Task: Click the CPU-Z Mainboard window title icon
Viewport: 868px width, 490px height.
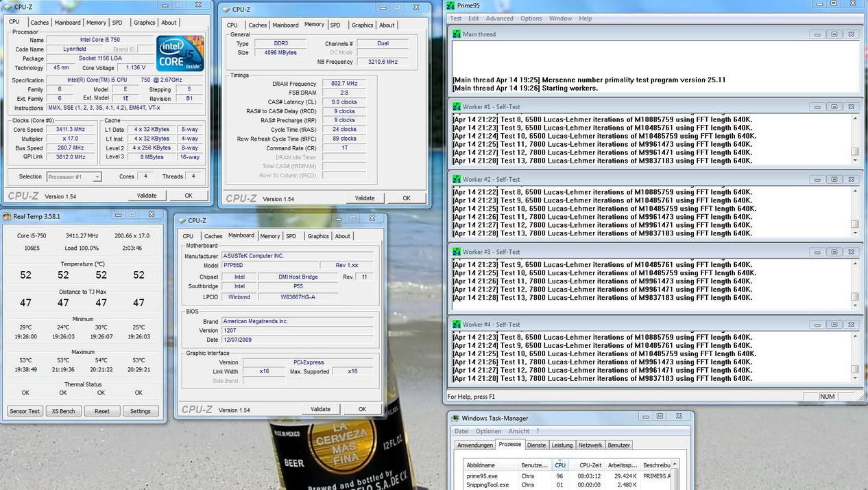Action: pyautogui.click(x=182, y=220)
